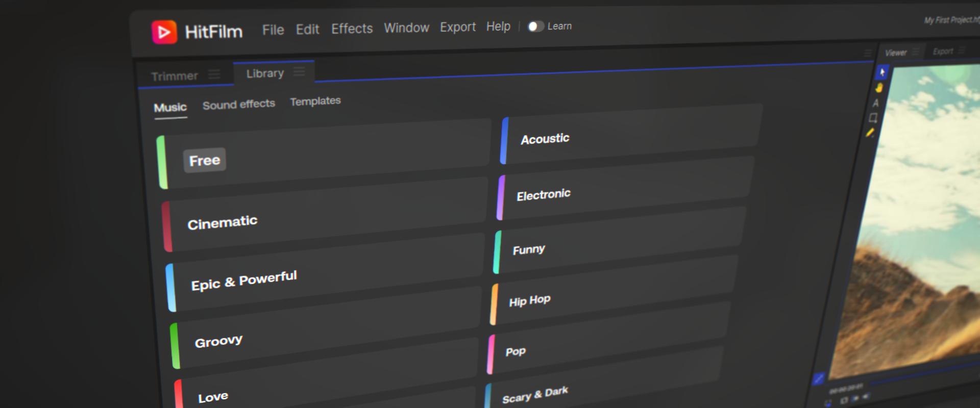This screenshot has height=408, width=980.
Task: Switch to the Export panel tab
Action: pyautogui.click(x=942, y=52)
